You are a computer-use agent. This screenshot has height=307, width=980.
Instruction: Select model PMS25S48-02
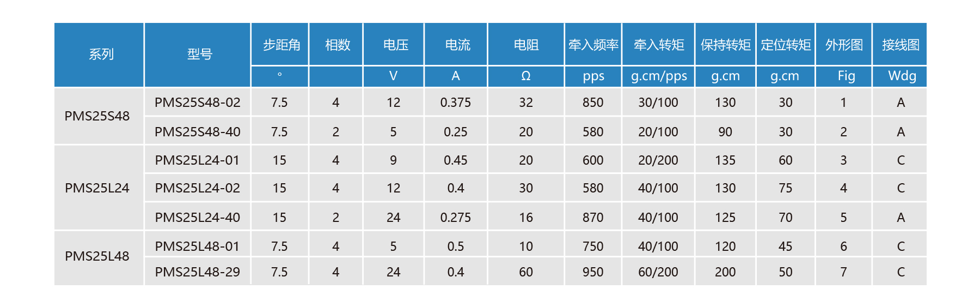coord(197,103)
